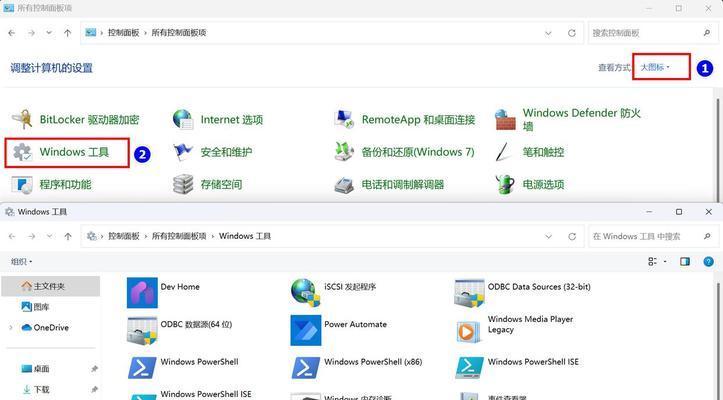Click 所有控制面板项 breadcrumb in Control Panel window

[x=179, y=33]
